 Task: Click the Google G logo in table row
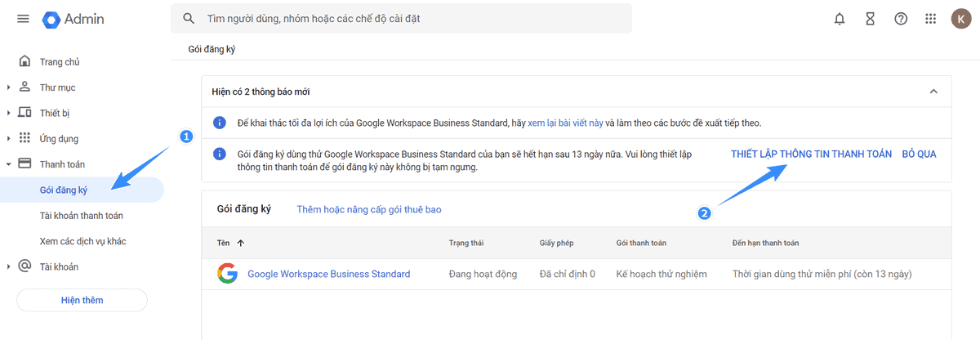(227, 274)
